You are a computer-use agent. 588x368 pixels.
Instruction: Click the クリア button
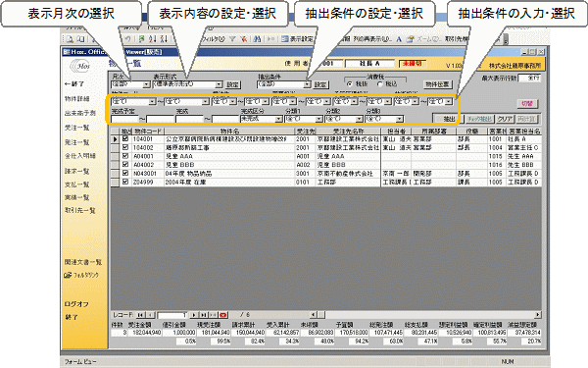(505, 119)
